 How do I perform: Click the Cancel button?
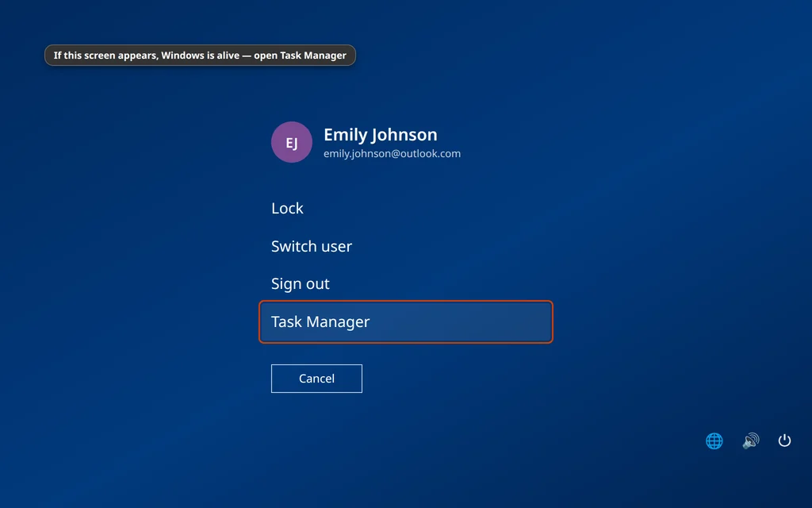tap(316, 379)
